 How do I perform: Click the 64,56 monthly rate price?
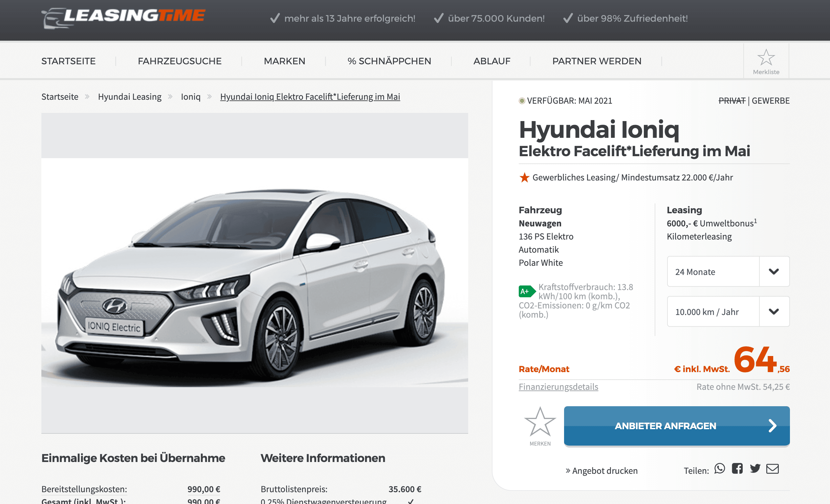point(762,360)
